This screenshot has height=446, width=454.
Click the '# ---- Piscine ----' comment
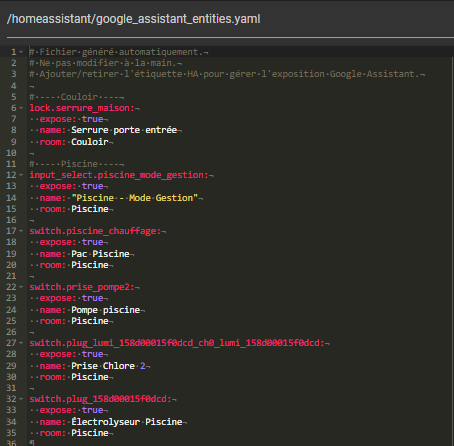click(77, 164)
